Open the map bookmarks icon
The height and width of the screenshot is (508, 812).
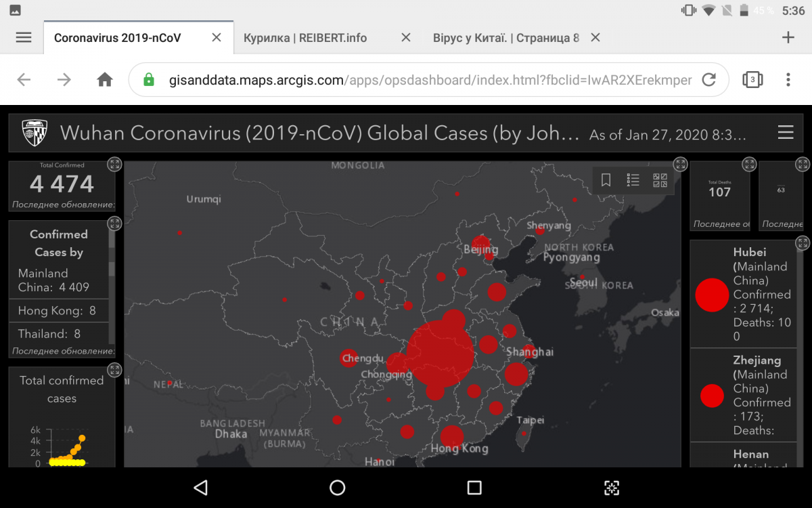[x=606, y=180]
